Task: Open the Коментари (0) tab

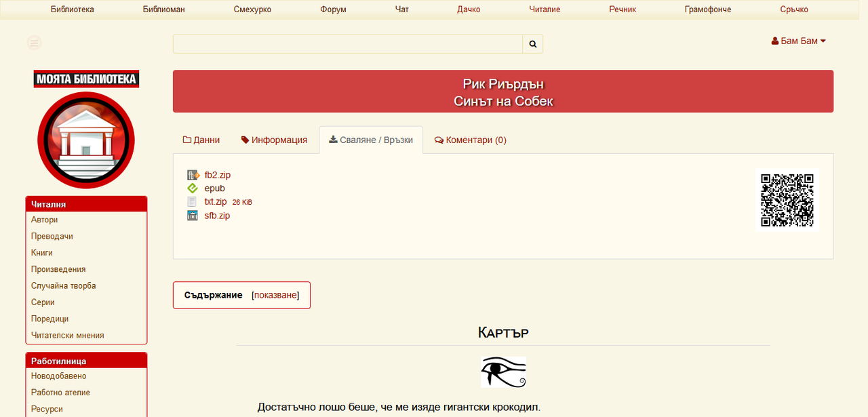Action: coord(471,140)
